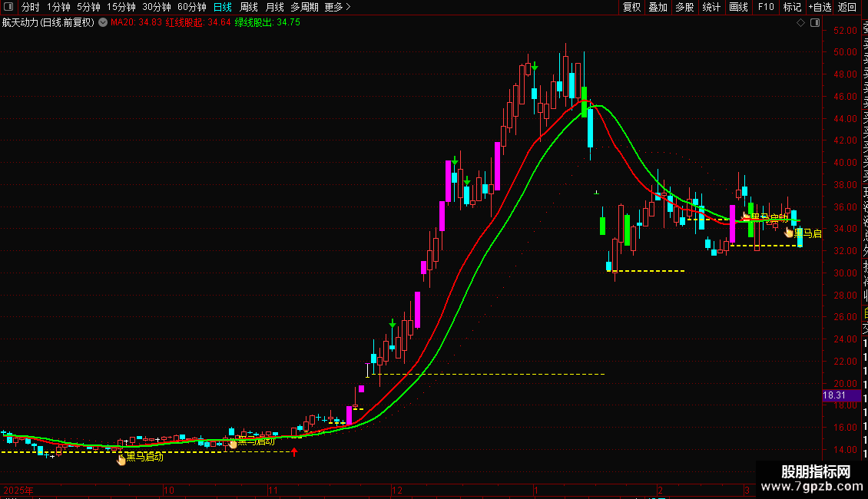Viewport: 868px width, 499px height.
Task: Open the 复权 adjustment menu
Action: tap(631, 7)
